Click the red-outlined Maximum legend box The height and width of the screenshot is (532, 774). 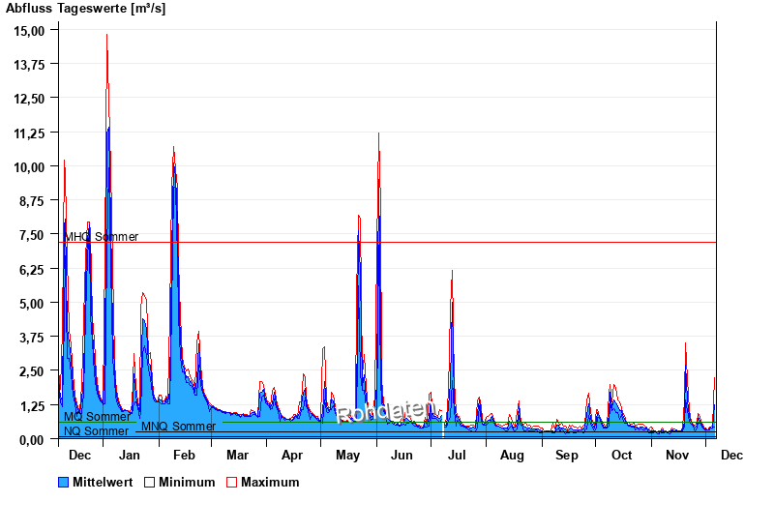tap(231, 482)
